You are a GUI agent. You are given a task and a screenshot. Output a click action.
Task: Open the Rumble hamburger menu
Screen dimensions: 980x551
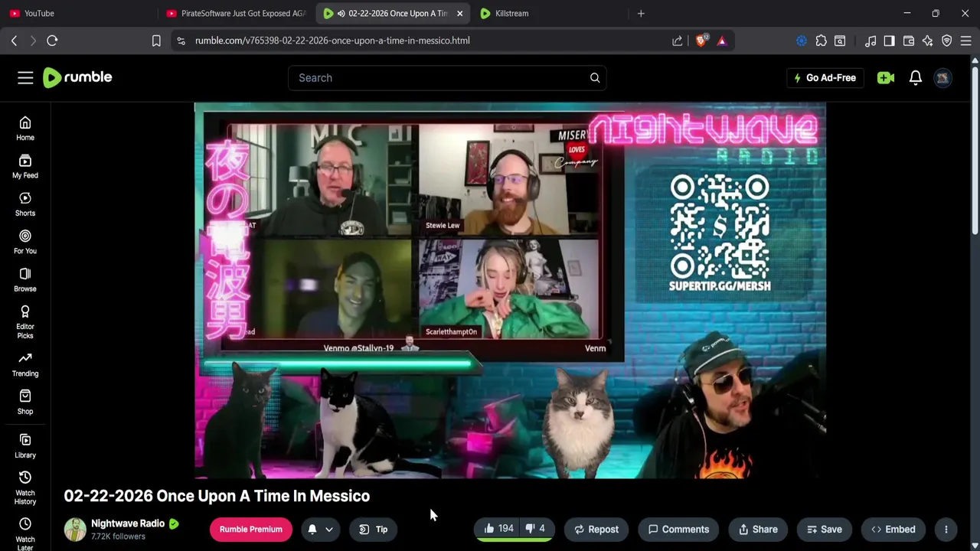[x=25, y=77]
